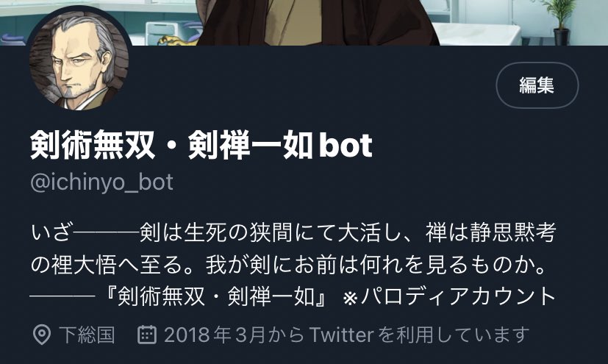Tap the display name 剣術無双・剣禅一如 bot

[x=201, y=146]
